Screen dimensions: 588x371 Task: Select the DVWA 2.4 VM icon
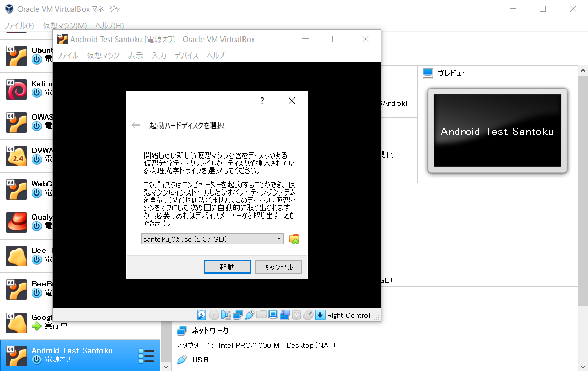pos(16,156)
